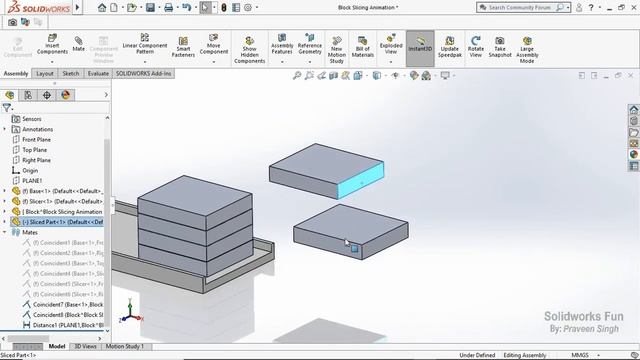Click Update Speedpak tool
The height and width of the screenshot is (360, 640).
pyautogui.click(x=450, y=47)
